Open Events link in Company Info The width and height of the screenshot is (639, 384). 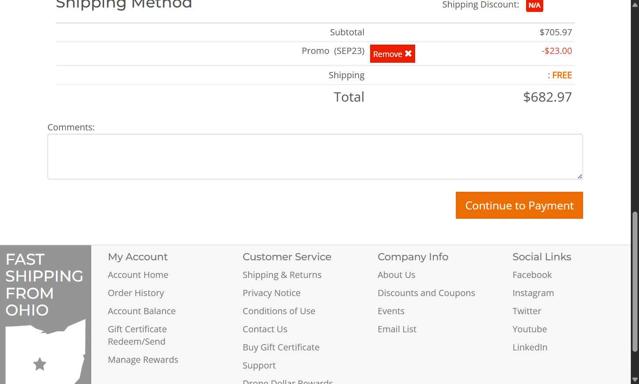point(391,311)
